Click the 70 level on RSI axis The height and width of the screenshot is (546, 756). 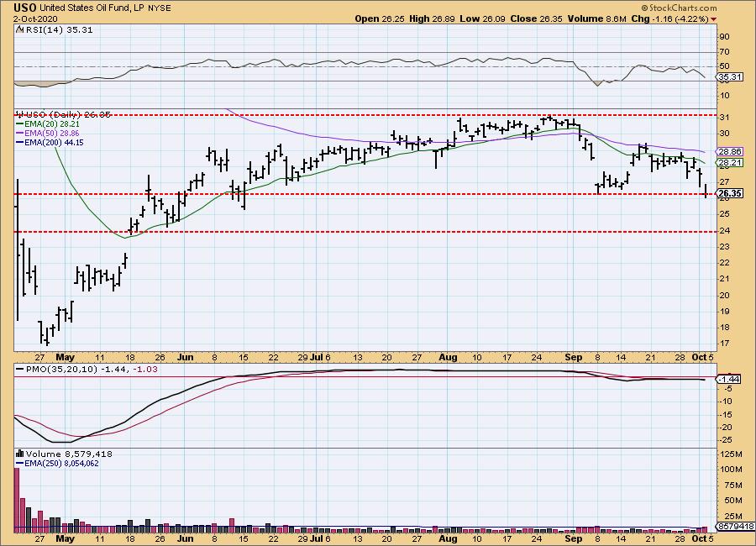click(724, 51)
